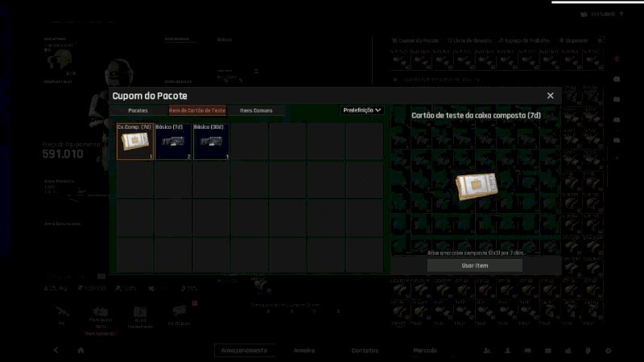Open the Itens Comuns tab
644x362 pixels.
pyautogui.click(x=256, y=110)
